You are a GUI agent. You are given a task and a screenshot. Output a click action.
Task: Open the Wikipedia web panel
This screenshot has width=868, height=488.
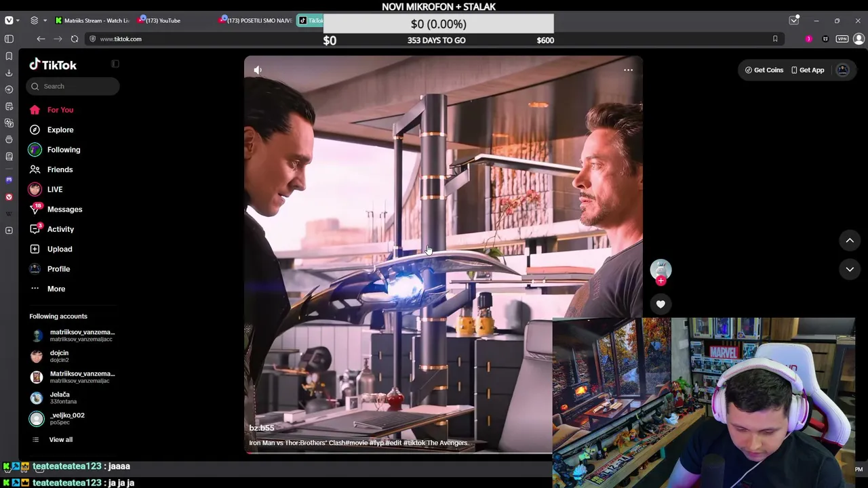click(9, 213)
